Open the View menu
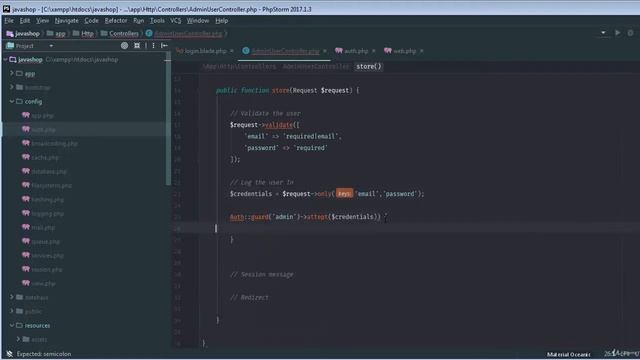 pyautogui.click(x=42, y=20)
